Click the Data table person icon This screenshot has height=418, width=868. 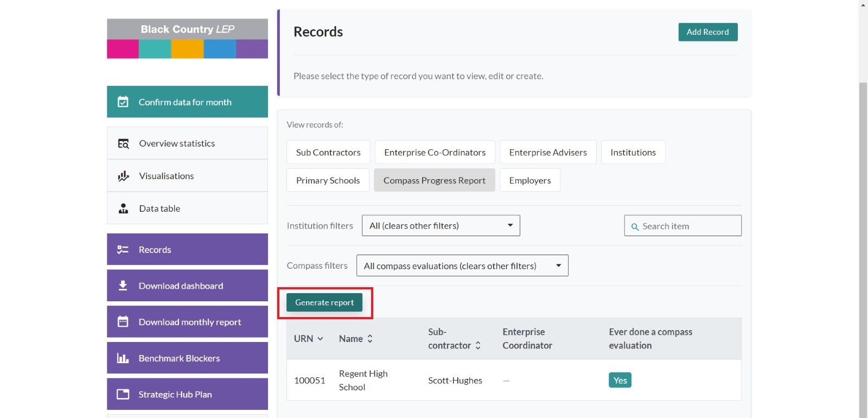[124, 208]
